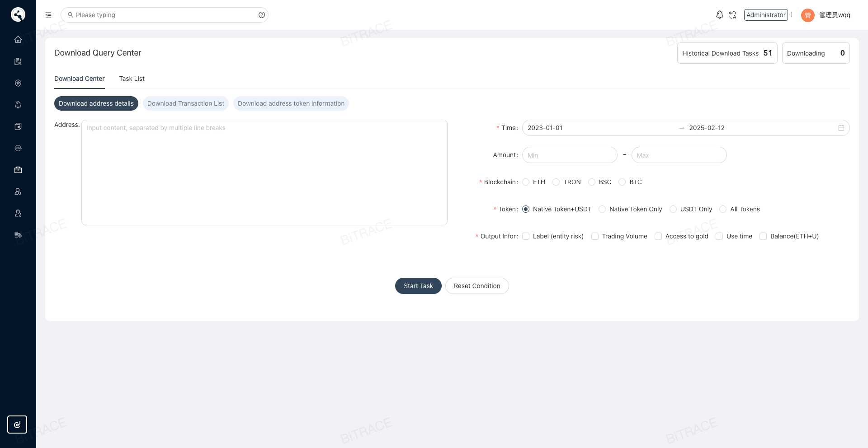Select Download Transaction List pill

click(186, 103)
